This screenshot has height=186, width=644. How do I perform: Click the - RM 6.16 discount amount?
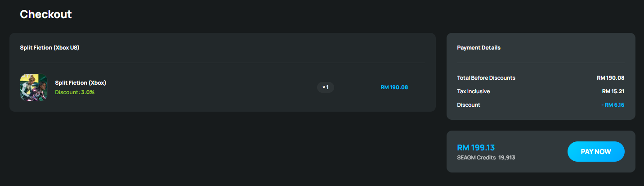coord(613,105)
